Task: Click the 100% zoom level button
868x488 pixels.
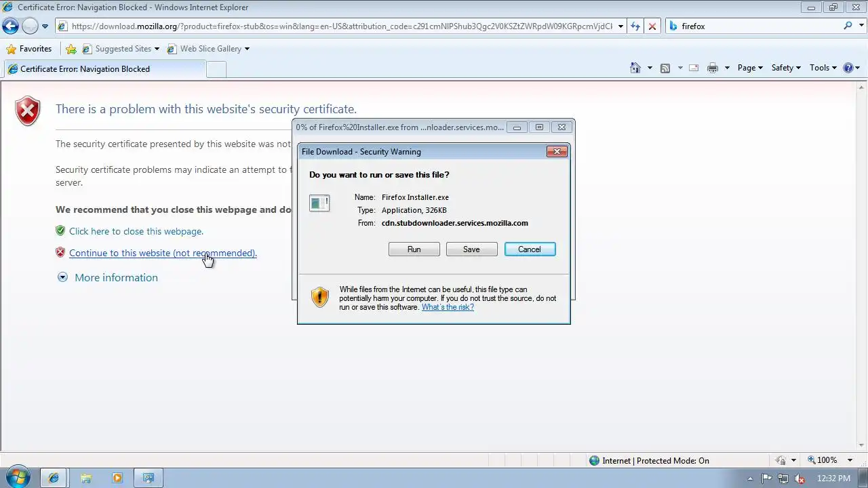Action: 822,460
